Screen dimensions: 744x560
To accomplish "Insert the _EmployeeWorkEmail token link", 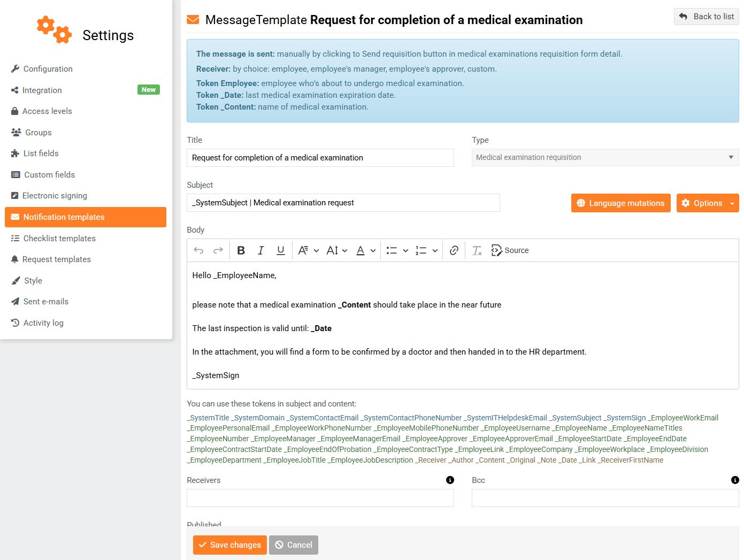I will [684, 418].
